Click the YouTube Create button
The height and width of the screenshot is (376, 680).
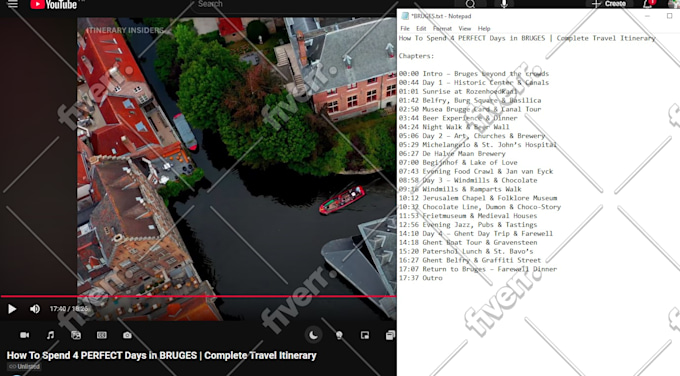[609, 4]
